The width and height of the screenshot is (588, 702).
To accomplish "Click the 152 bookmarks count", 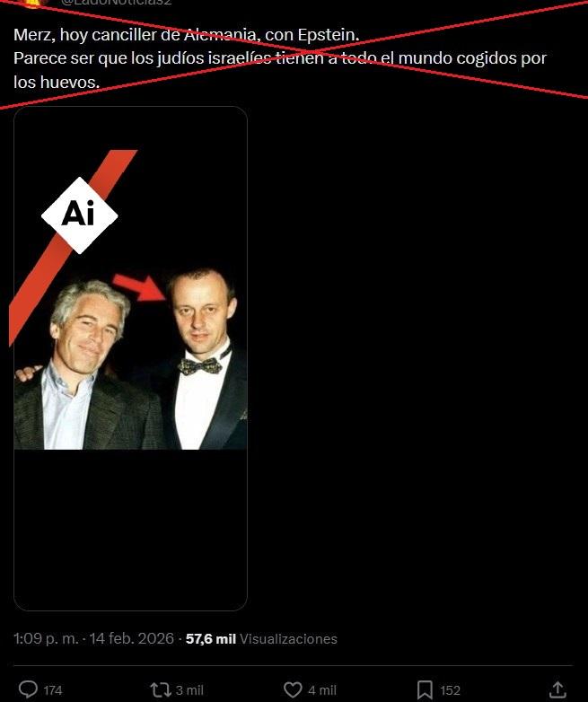I will (x=450, y=690).
